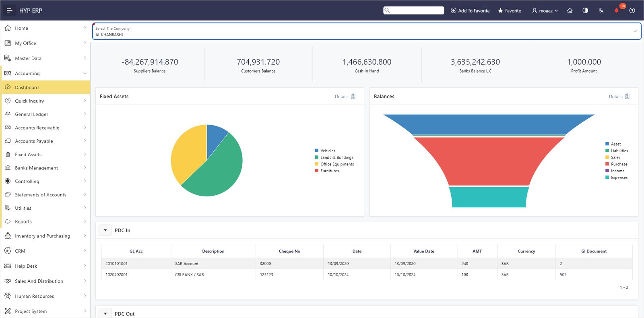Screen dimensions: 644x318
Task: Toggle the dark mode contrast icon
Action: 585,10
